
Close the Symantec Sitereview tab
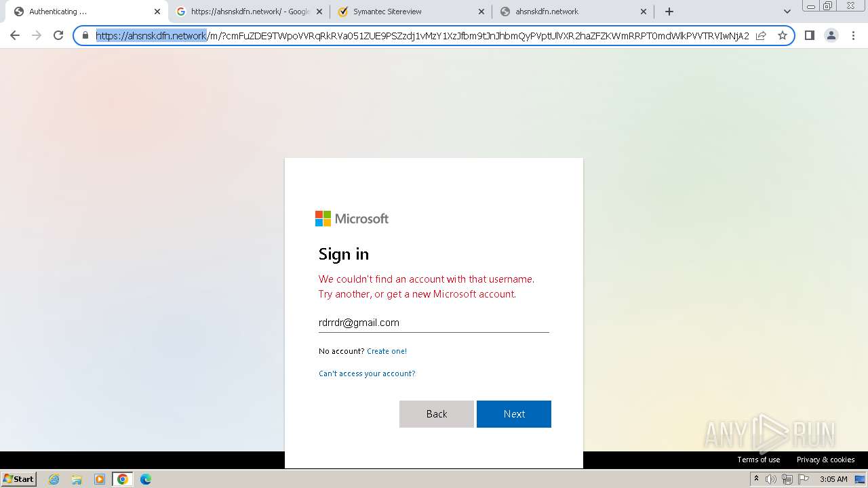pos(481,12)
